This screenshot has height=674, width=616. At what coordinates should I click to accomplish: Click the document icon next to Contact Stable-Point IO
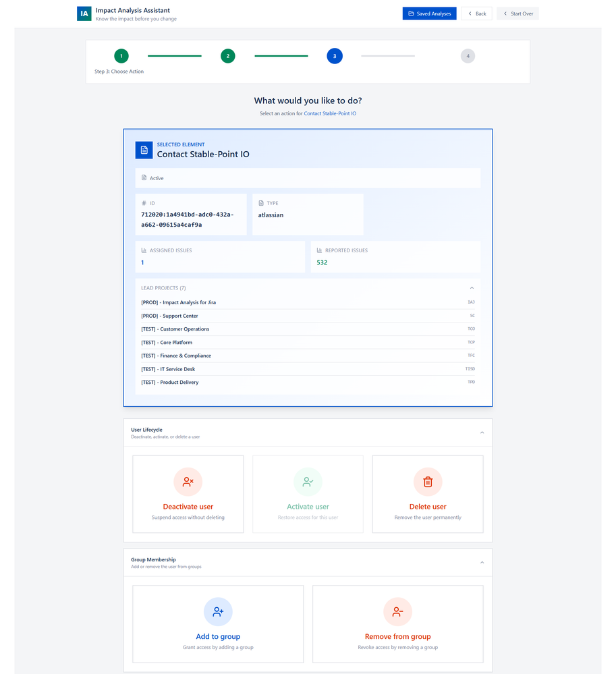(143, 150)
